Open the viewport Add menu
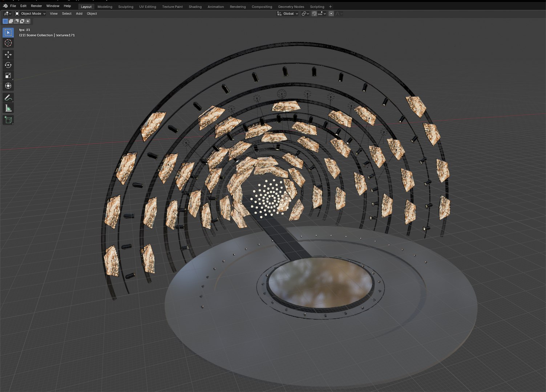The image size is (546, 392). click(x=79, y=13)
